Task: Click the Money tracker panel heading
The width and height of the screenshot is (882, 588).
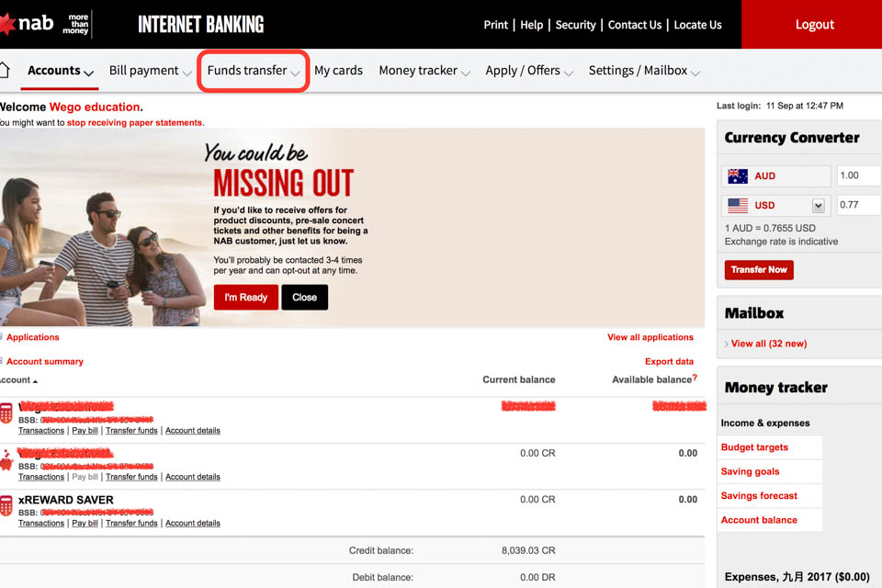Action: (775, 388)
